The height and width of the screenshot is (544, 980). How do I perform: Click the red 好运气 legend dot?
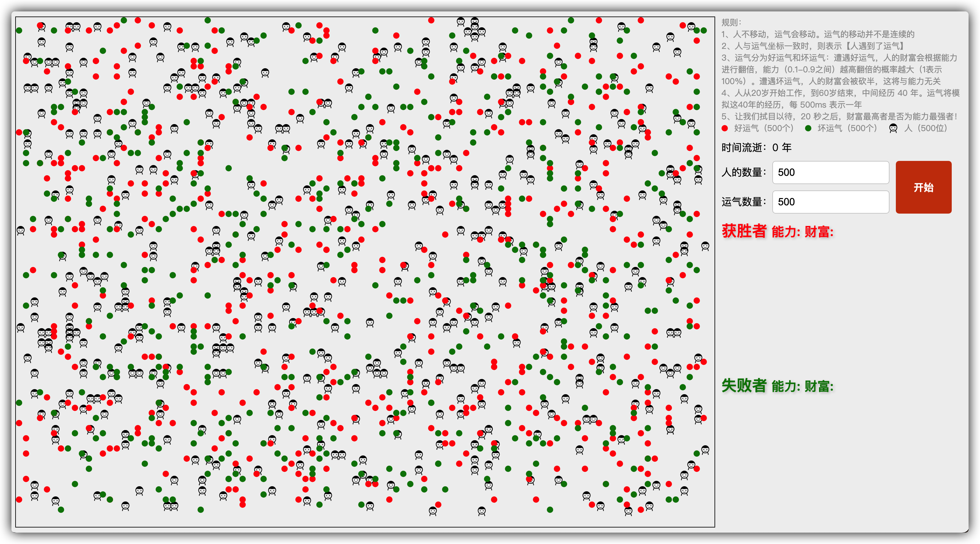pyautogui.click(x=725, y=129)
